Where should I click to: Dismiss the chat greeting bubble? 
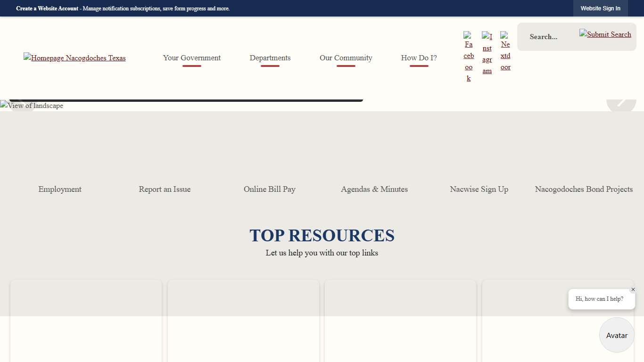(x=633, y=289)
